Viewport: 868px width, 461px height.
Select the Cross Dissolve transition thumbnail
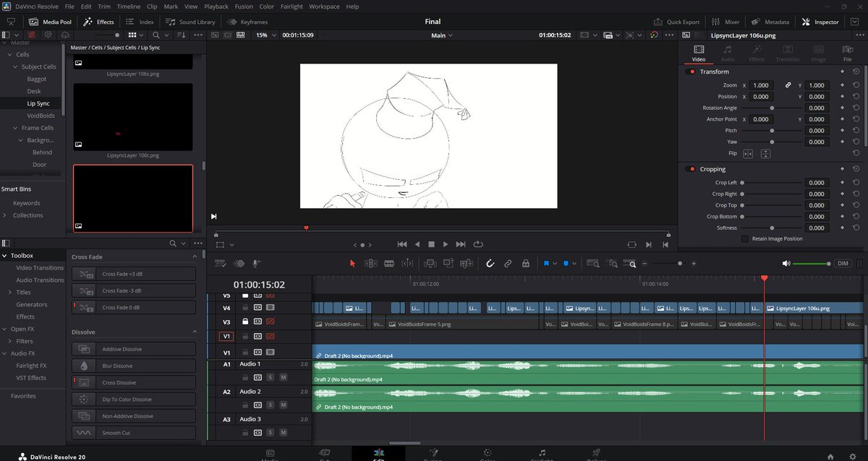[x=83, y=382]
